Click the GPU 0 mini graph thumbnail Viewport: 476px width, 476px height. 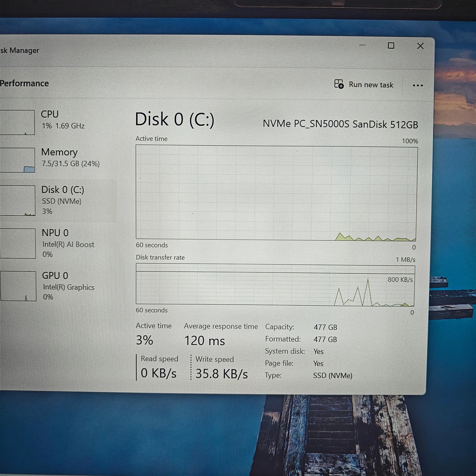18,286
